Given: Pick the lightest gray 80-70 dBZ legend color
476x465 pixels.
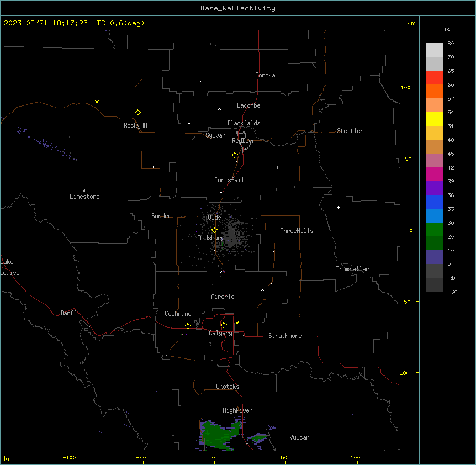Looking at the screenshot, I should click(434, 50).
